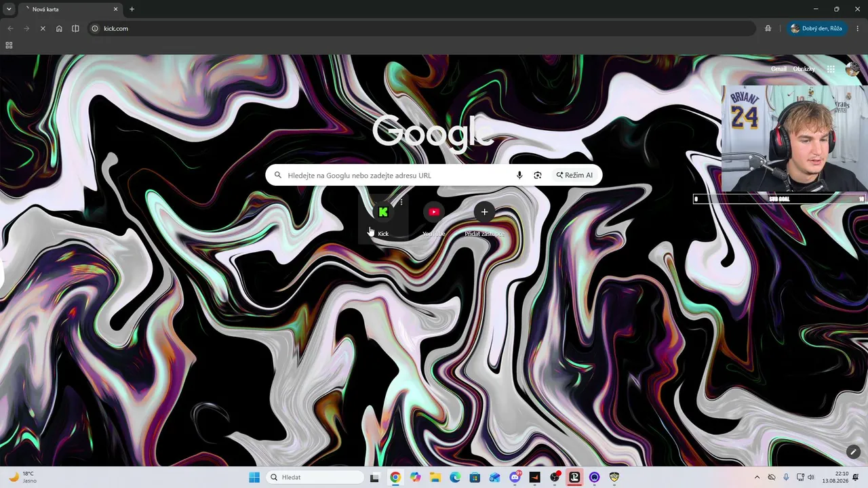Image resolution: width=868 pixels, height=488 pixels.
Task: Open the Dobrý den, Růža profile chip
Action: (x=816, y=28)
